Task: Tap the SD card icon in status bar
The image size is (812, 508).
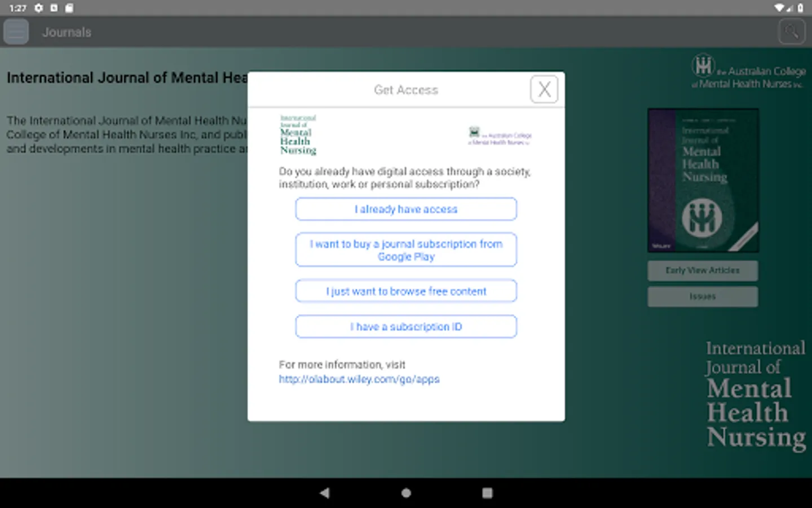Action: 69,8
